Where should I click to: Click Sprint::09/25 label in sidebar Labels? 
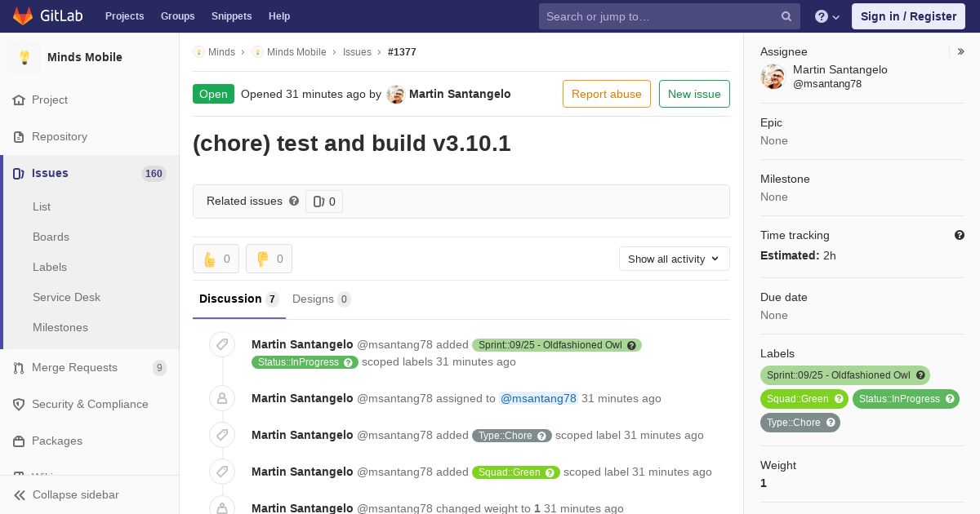point(845,375)
